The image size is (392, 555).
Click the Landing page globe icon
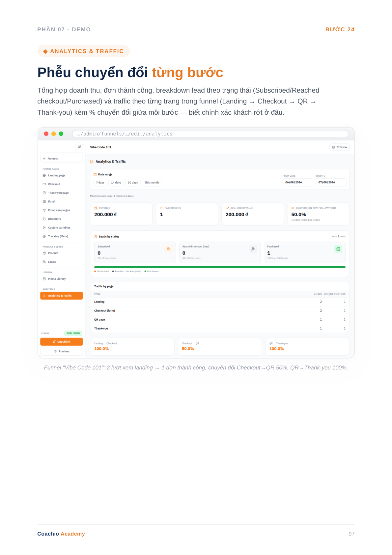tap(44, 175)
